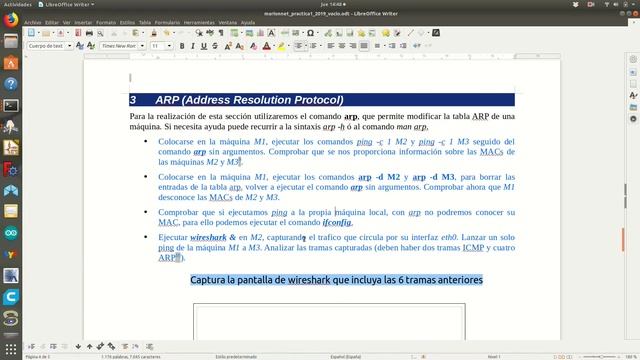Expand the New document dropdown arrow

[38, 33]
